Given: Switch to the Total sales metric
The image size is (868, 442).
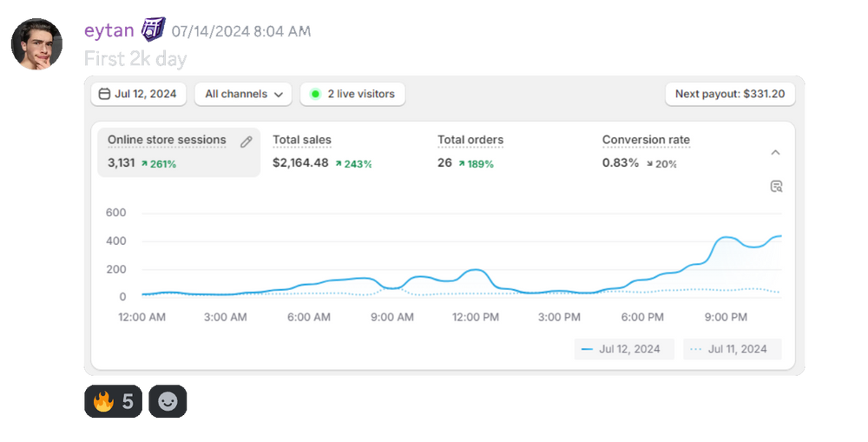Looking at the screenshot, I should pos(302,140).
